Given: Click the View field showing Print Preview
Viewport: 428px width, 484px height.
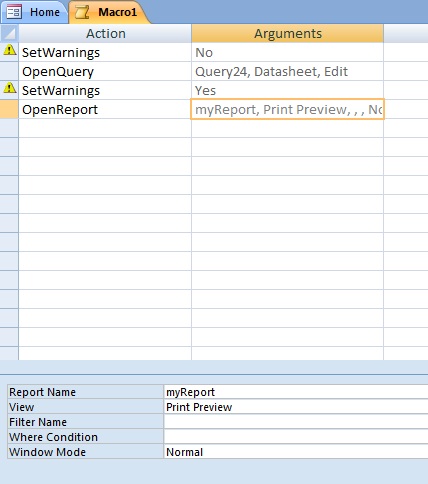Looking at the screenshot, I should pyautogui.click(x=296, y=407).
